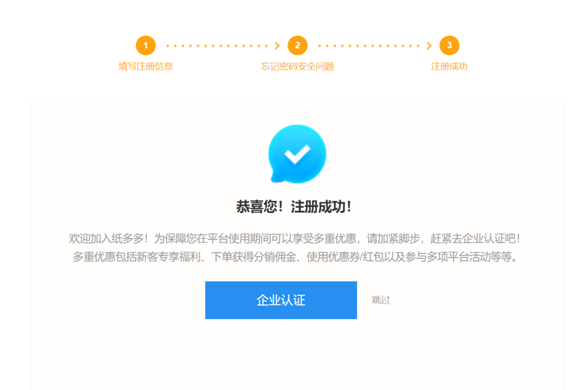588x390 pixels.
Task: Click the blue checkmark success bubble icon
Action: [297, 154]
